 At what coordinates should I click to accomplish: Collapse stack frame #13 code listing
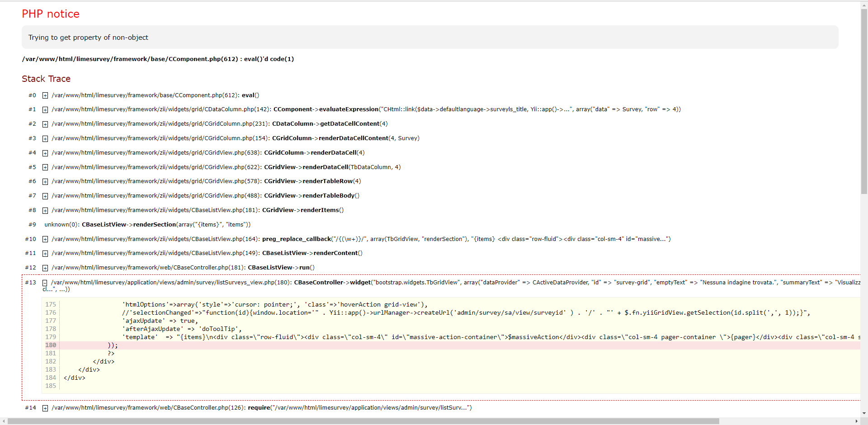45,283
